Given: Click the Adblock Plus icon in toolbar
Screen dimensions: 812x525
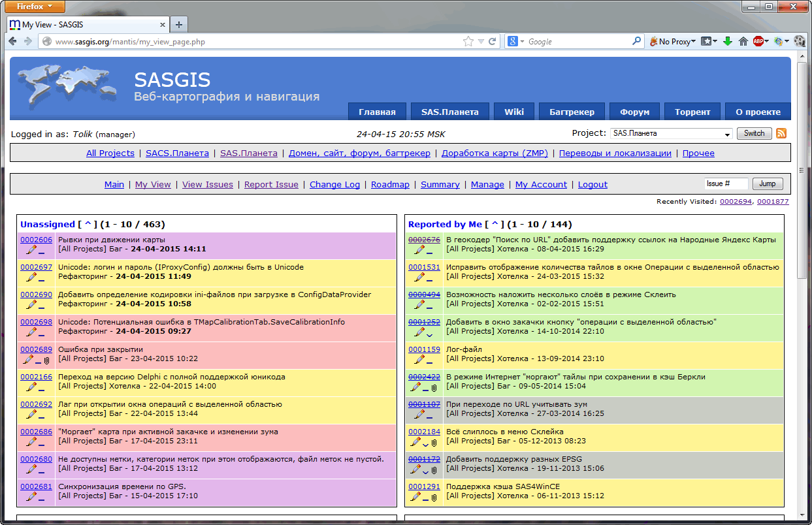Looking at the screenshot, I should tap(758, 41).
